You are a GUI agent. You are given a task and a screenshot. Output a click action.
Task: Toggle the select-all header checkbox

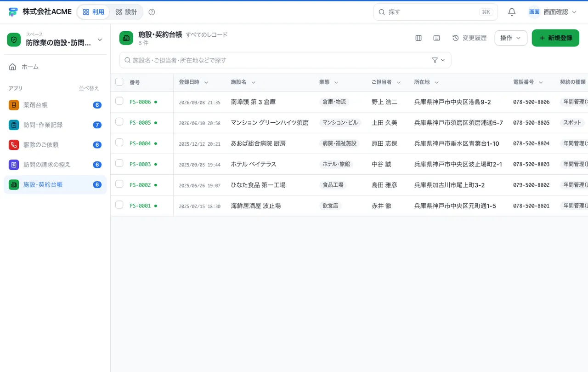click(119, 82)
